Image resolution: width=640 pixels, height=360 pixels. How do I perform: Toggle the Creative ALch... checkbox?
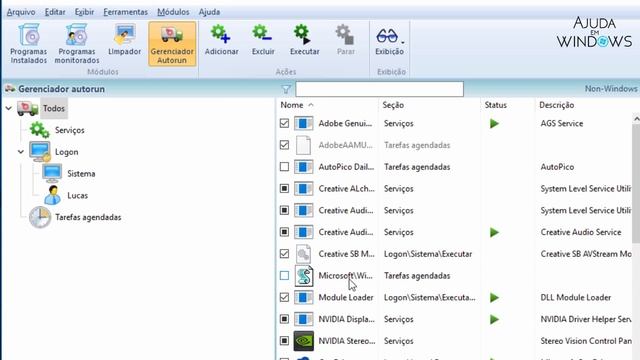point(284,189)
